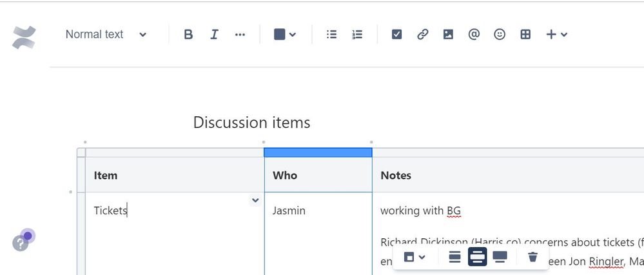Screen dimensions: 644x275
Task: Delete the table with trash icon
Action: (x=532, y=258)
